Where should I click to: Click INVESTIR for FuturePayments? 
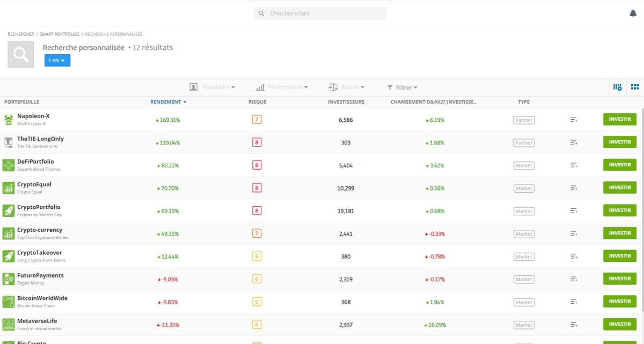coord(620,279)
